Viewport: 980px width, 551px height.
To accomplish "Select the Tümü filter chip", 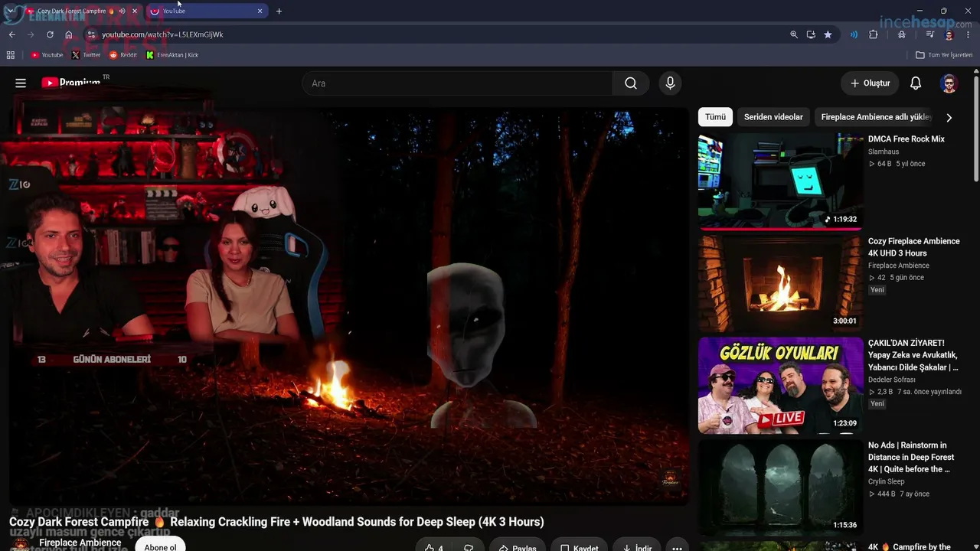I will pos(715,117).
